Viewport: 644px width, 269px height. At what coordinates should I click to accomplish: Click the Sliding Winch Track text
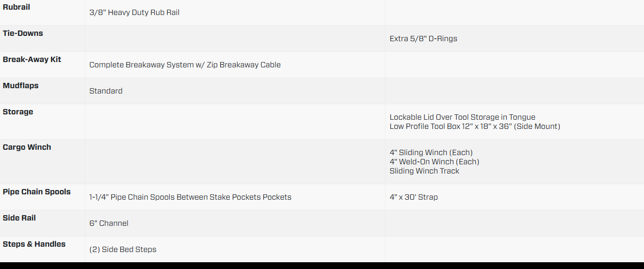point(424,171)
